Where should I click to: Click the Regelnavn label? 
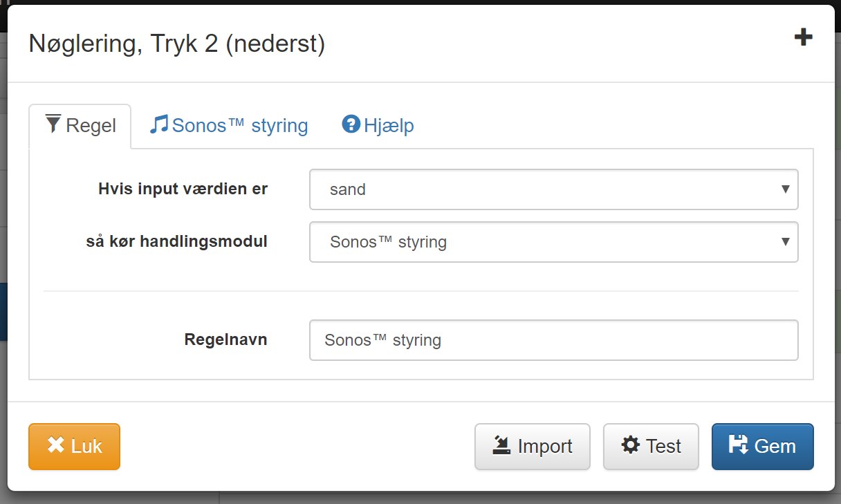(226, 340)
